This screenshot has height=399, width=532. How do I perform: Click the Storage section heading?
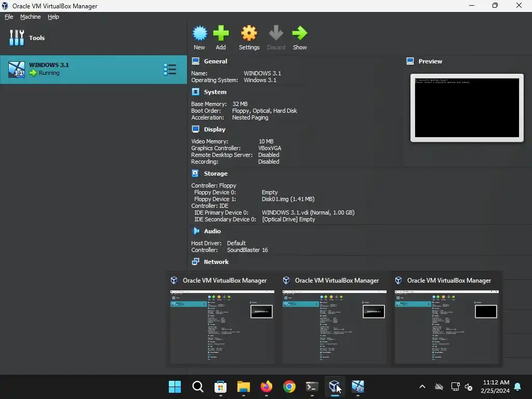click(216, 174)
